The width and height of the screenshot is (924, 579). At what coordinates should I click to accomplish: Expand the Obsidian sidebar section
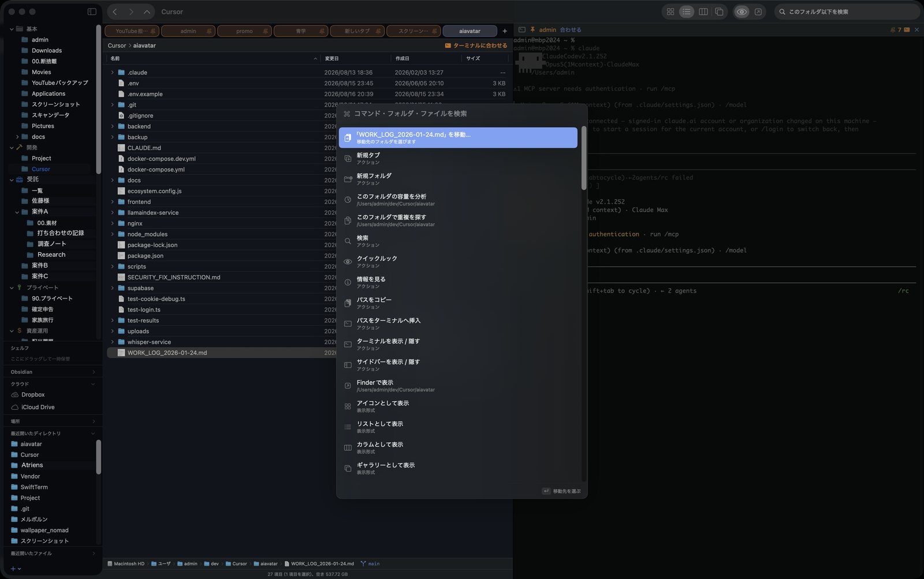click(94, 372)
